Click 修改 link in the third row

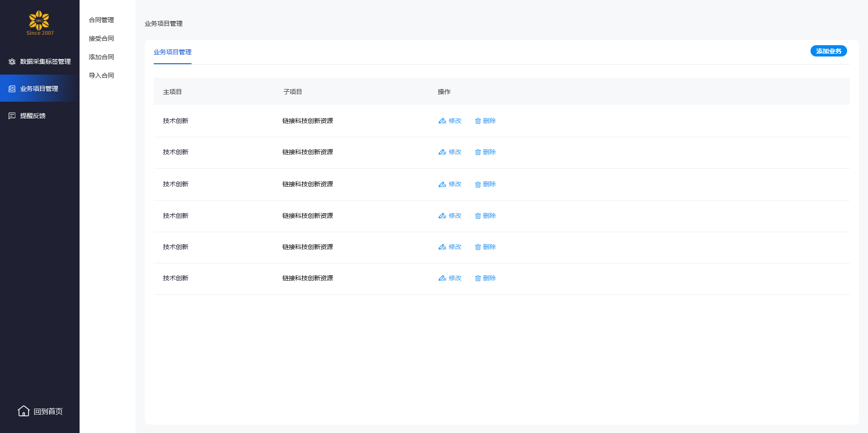[455, 184]
